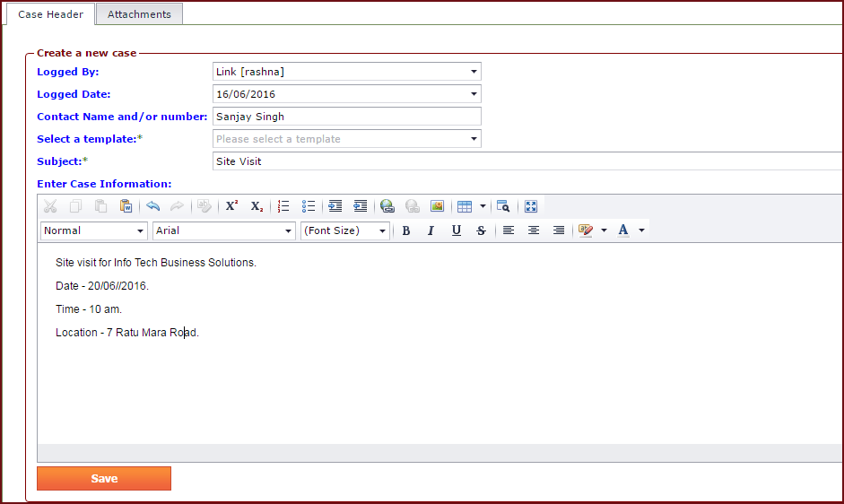Switch to the Attachments tab
This screenshot has width=844, height=504.
[x=139, y=14]
